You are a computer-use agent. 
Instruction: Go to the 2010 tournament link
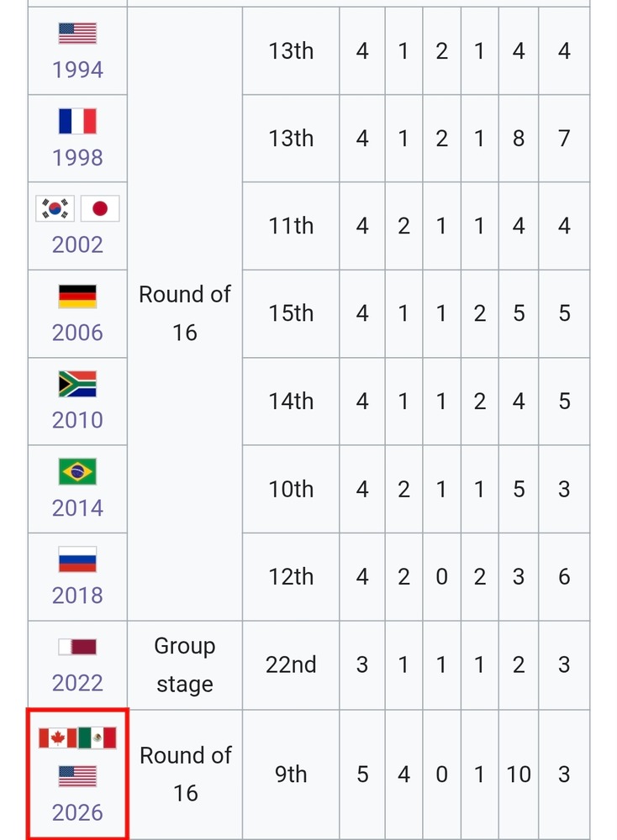(x=77, y=420)
